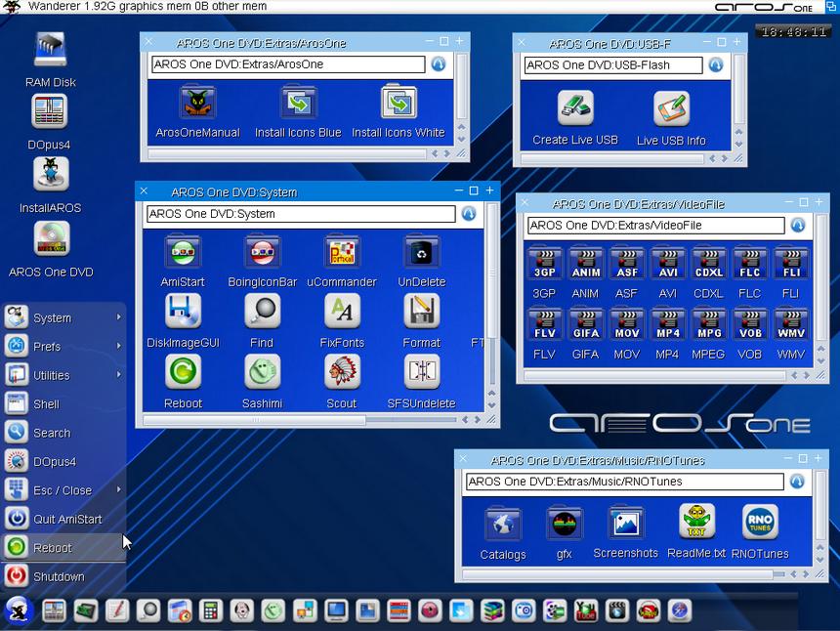
Task: Click the clock display at top right
Action: point(793,31)
